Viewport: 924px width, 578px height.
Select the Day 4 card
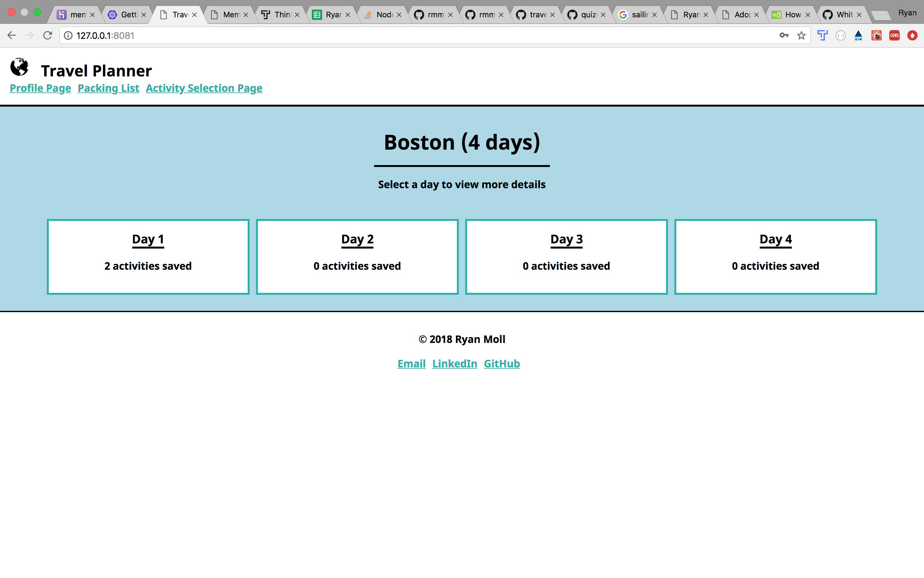click(775, 257)
